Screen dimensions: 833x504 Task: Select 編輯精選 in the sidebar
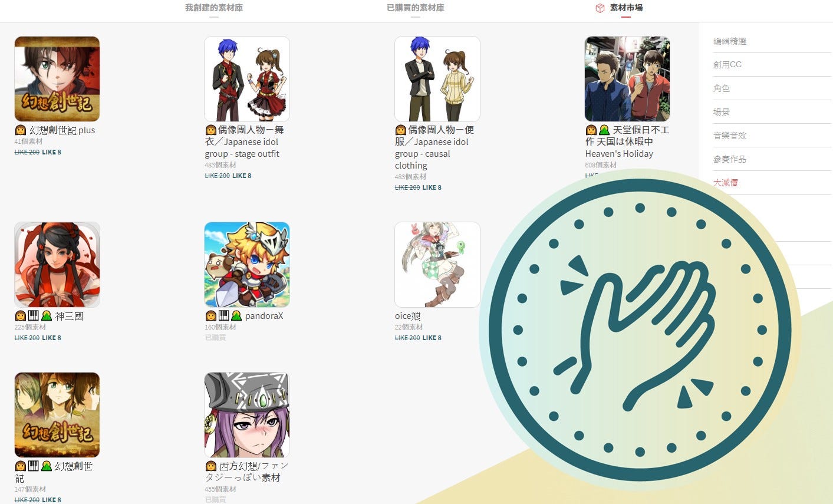coord(730,41)
